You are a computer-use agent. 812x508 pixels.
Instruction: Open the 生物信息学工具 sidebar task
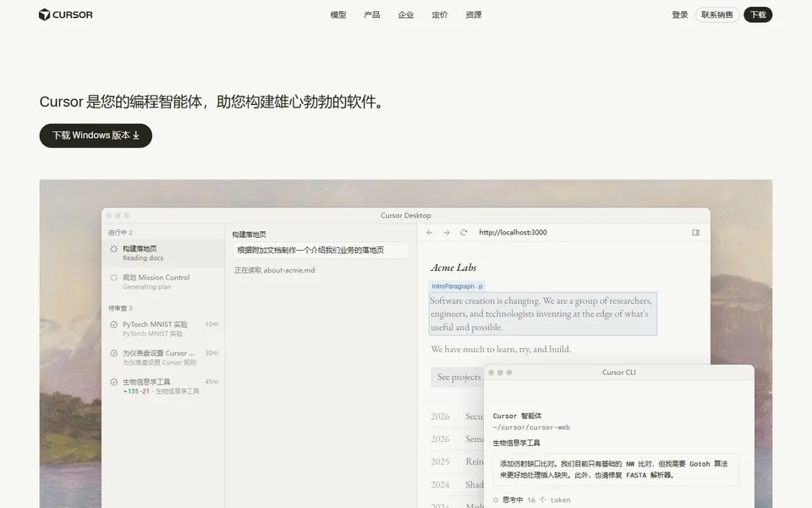163,386
